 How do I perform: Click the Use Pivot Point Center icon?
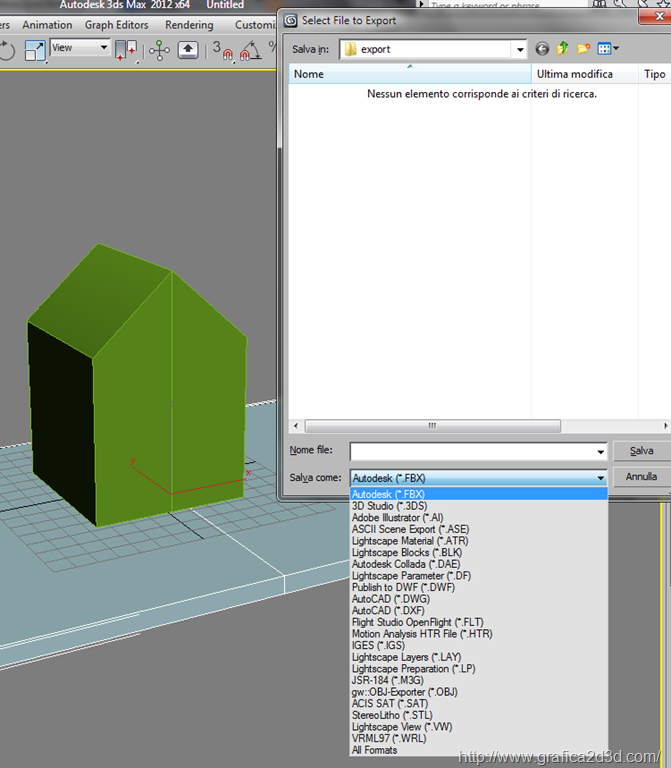coord(126,49)
